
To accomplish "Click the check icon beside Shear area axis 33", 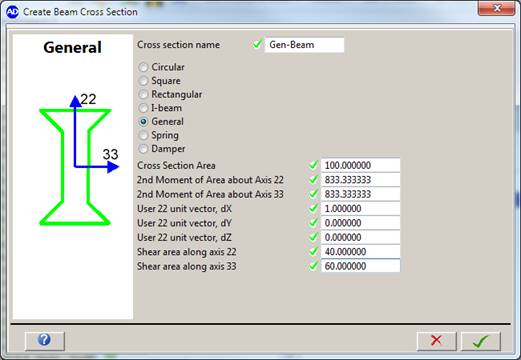I will point(313,265).
